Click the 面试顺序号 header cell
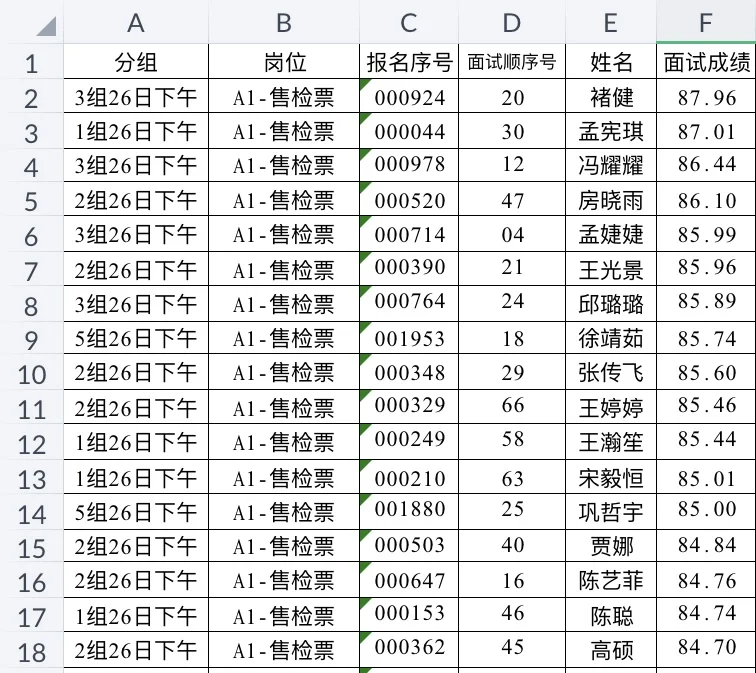756x673 pixels. click(512, 62)
